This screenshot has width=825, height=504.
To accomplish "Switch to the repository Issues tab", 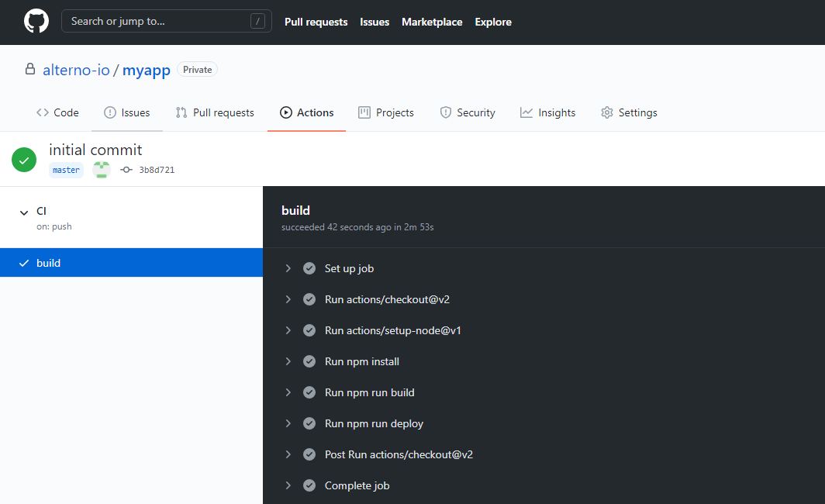I will pos(127,112).
